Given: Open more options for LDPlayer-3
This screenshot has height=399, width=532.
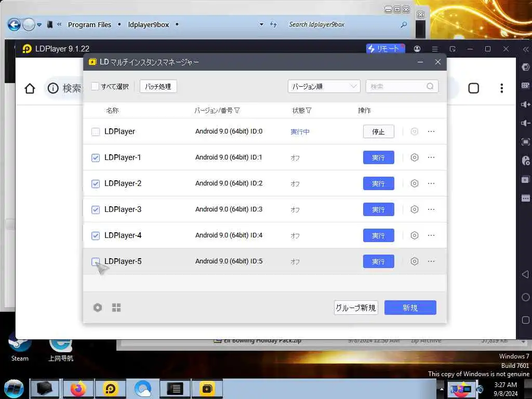Looking at the screenshot, I should click(431, 209).
